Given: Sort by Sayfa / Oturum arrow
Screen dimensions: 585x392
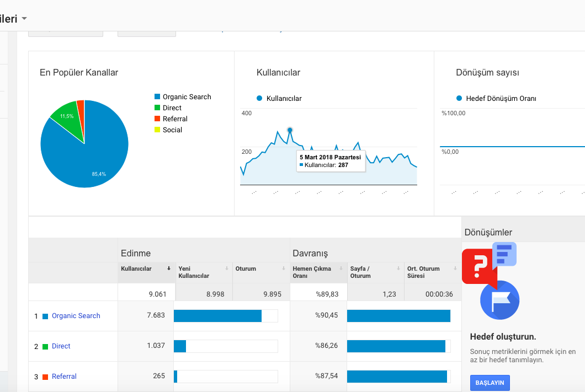Looking at the screenshot, I should click(398, 269).
